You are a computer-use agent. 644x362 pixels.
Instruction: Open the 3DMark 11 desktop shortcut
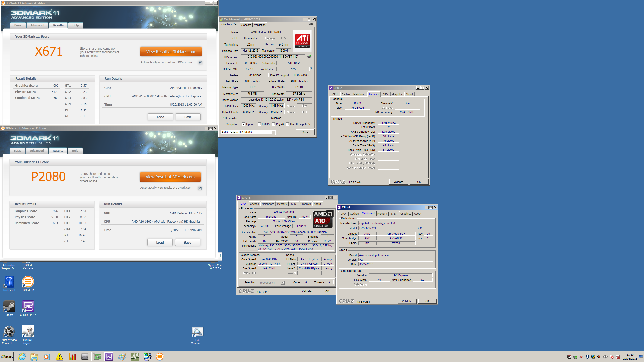(x=28, y=284)
